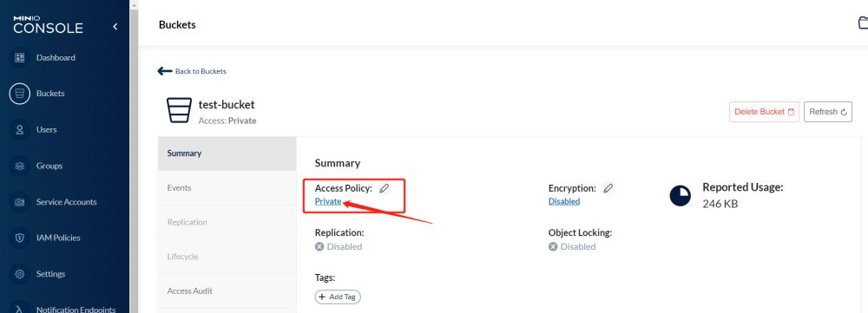868x313 pixels.
Task: Open the Private access policy link
Action: (x=328, y=201)
